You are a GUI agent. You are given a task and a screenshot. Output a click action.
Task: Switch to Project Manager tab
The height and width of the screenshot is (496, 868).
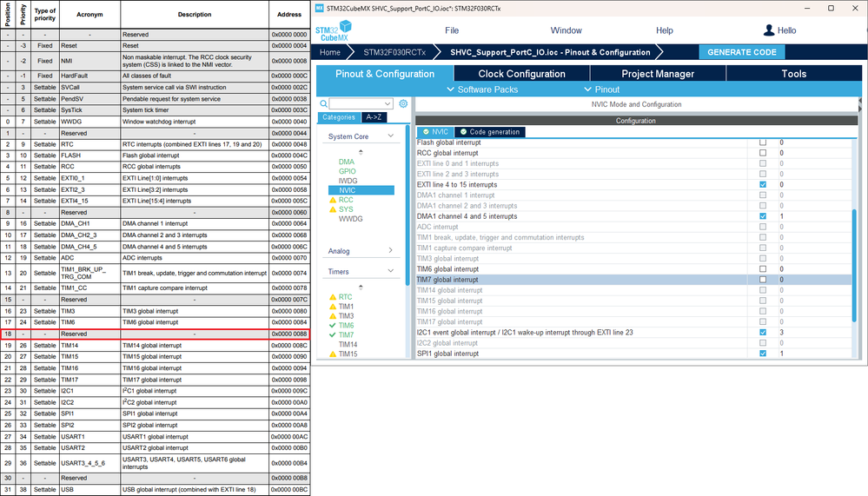(x=658, y=74)
